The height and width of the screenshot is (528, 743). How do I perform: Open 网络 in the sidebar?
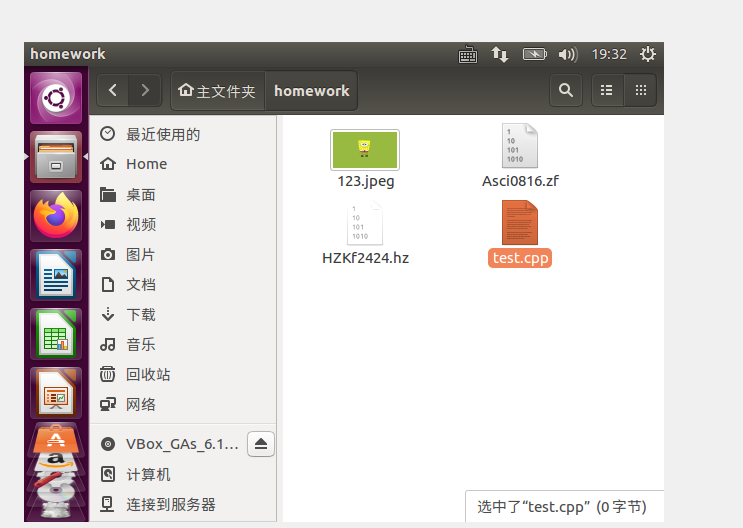click(183, 404)
